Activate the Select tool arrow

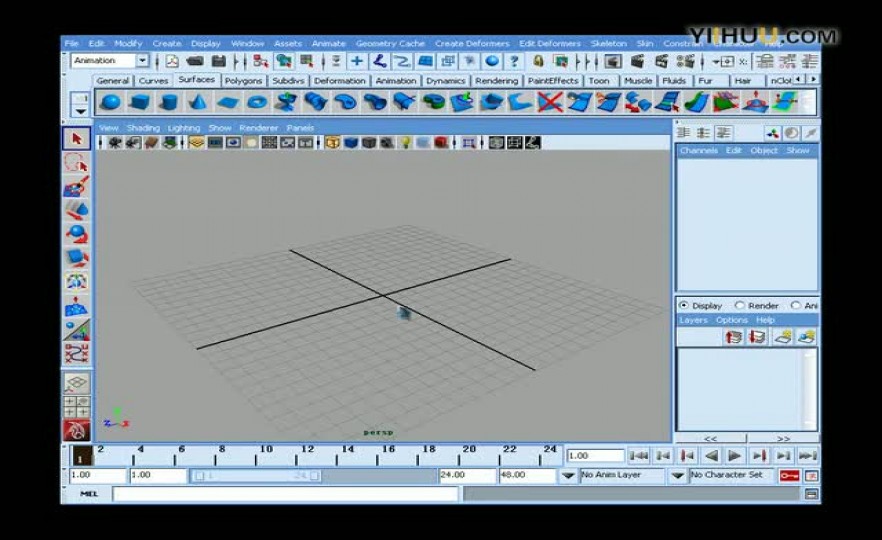[x=76, y=138]
